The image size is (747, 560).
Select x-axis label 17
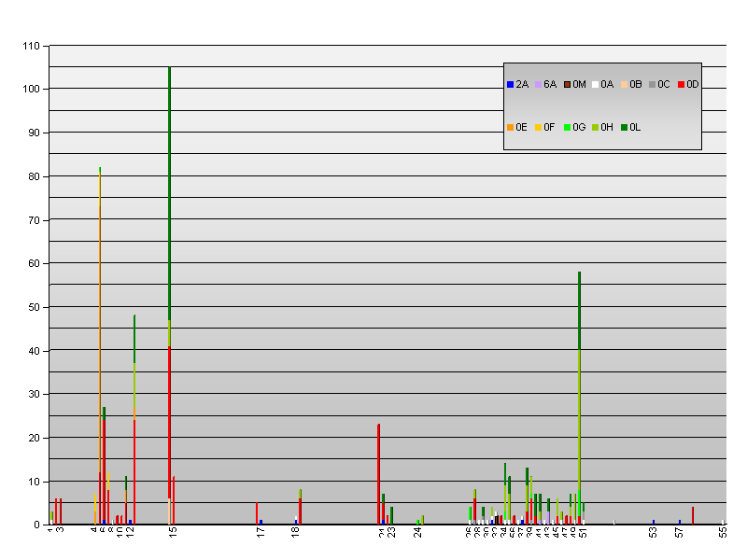(261, 532)
